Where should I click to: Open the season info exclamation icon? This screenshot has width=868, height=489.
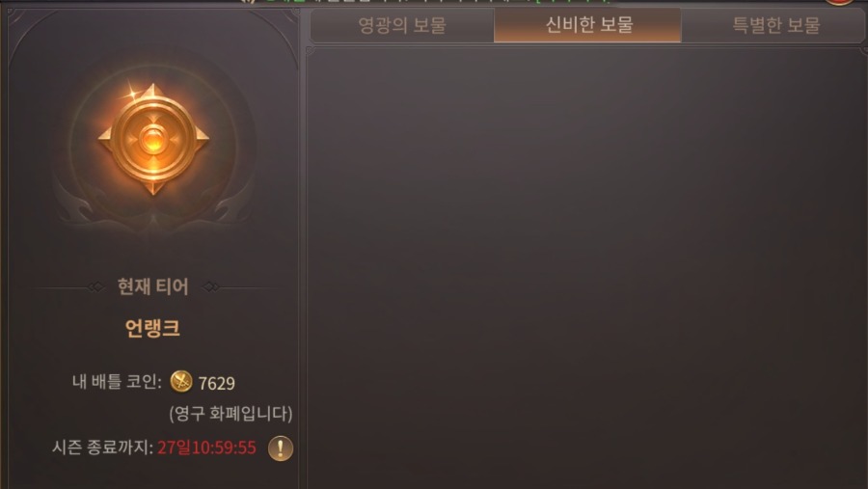(x=280, y=448)
